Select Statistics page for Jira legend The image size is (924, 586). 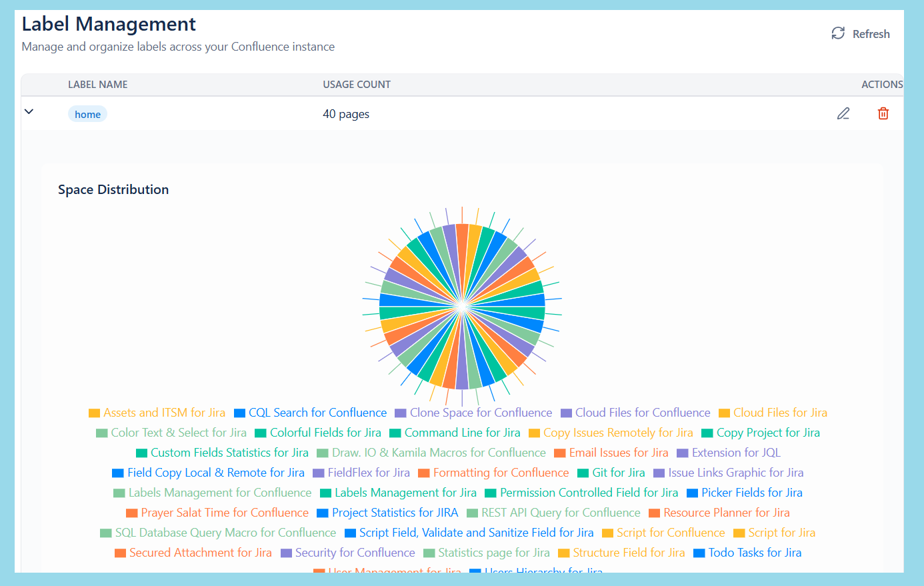[x=487, y=553]
